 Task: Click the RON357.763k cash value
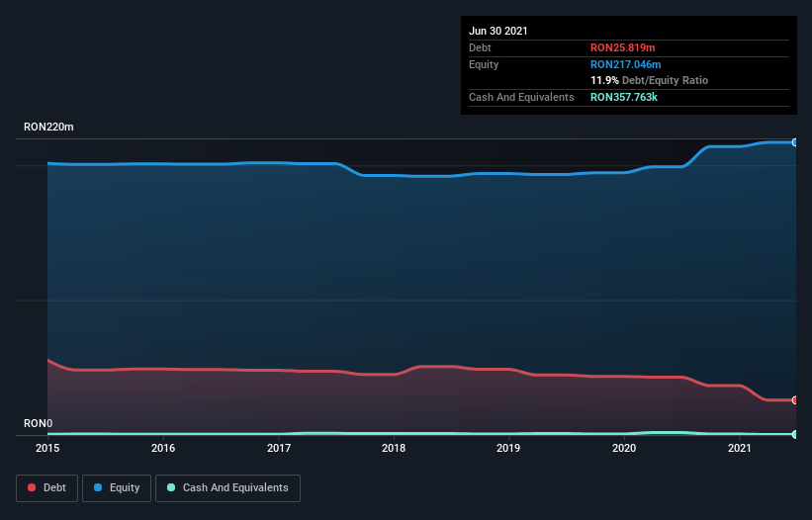[x=624, y=97]
